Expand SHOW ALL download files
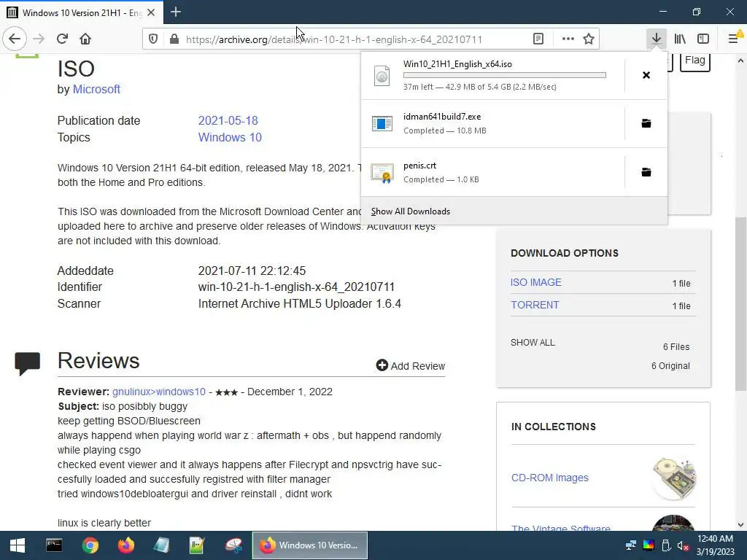This screenshot has width=747, height=560. 533,343
